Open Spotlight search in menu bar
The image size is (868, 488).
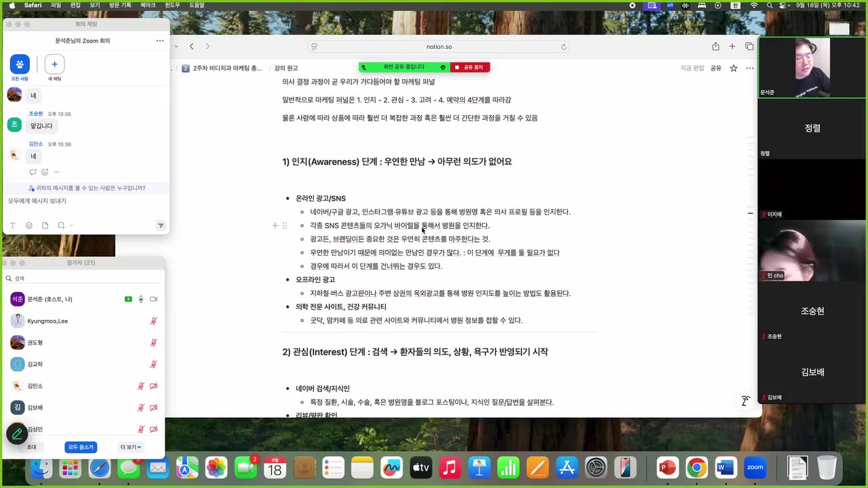(x=770, y=5)
